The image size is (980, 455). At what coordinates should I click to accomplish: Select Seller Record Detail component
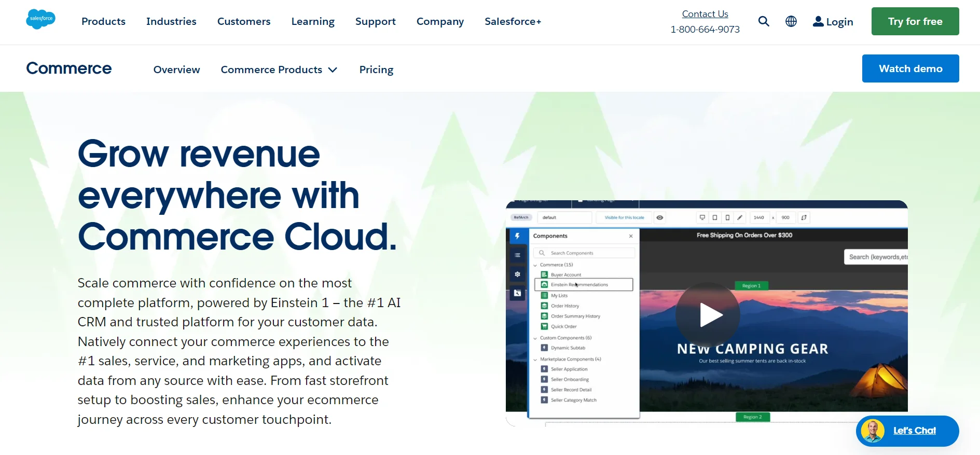[571, 390]
